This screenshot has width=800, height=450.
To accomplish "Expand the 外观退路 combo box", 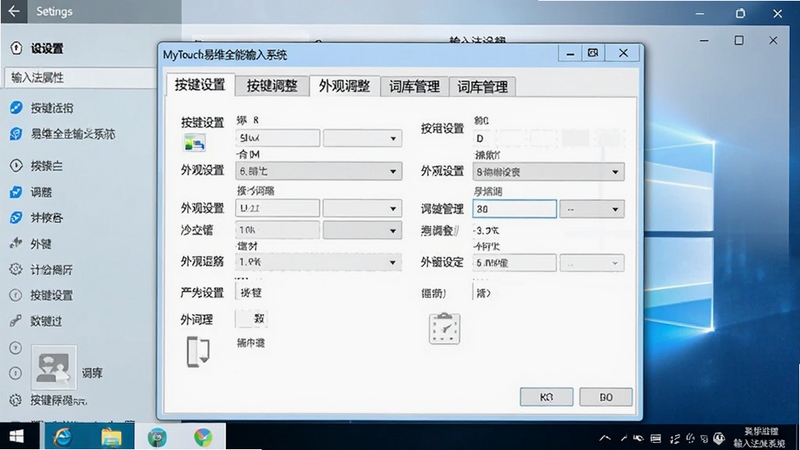I will point(318,262).
